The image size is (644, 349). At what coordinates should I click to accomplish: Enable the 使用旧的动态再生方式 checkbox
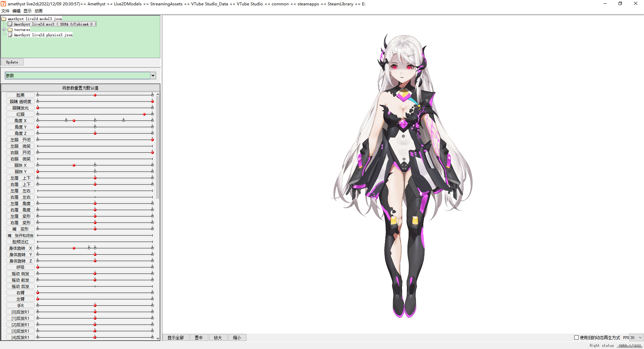(577, 337)
